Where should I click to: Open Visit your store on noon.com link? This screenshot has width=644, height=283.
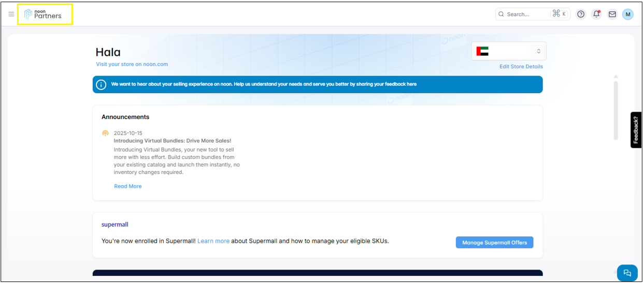[x=132, y=64]
